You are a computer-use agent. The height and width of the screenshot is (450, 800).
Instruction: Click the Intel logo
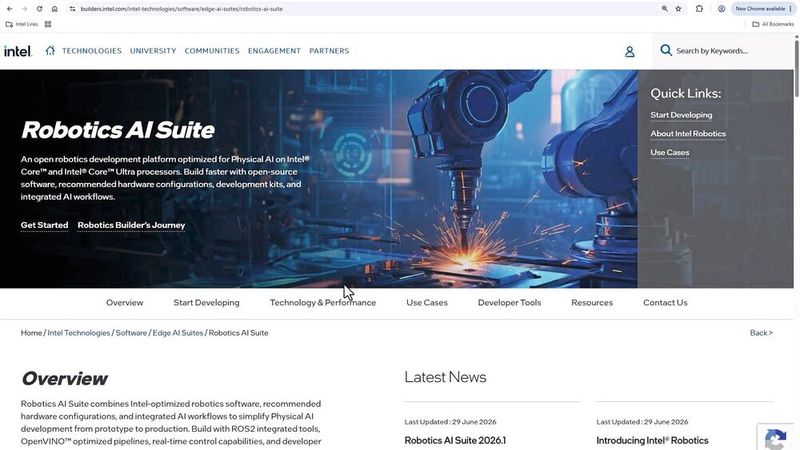18,51
